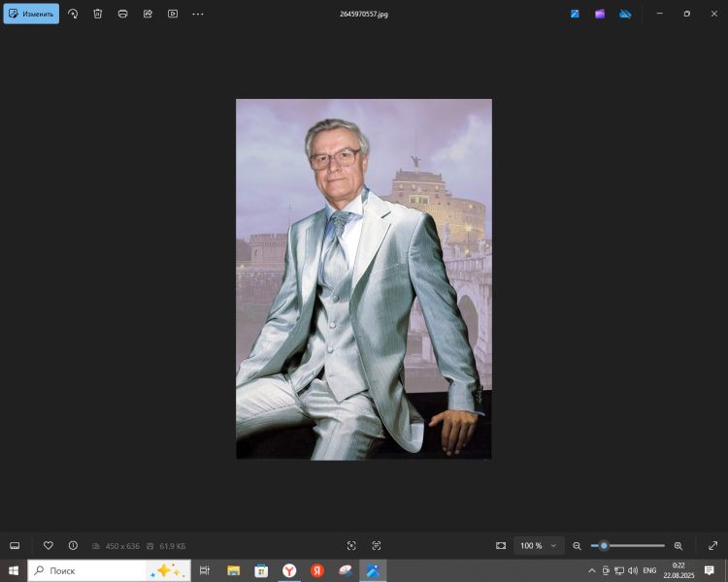Print the image with the printer icon
Screen dimensions: 728x582
pos(123,14)
